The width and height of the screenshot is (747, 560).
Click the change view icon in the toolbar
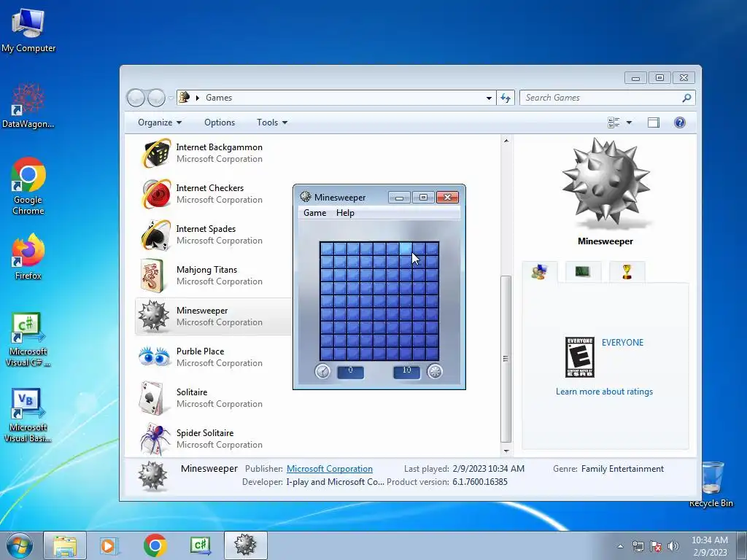[x=614, y=122]
